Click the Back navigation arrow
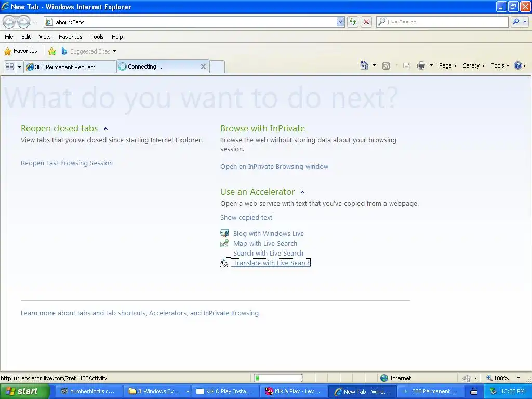532x399 pixels. tap(9, 22)
